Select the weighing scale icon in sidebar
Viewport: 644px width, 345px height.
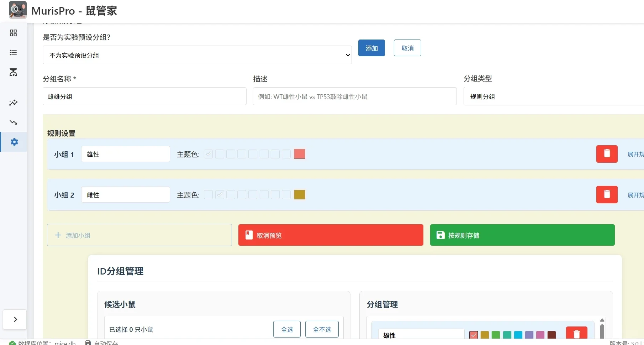[13, 72]
